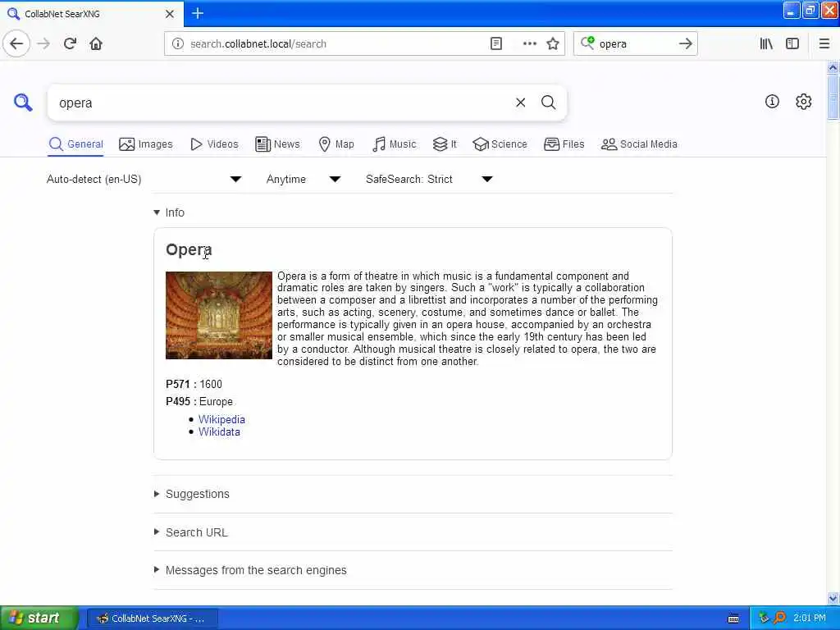Viewport: 840px width, 630px height.
Task: Open the Wikipedia link
Action: tap(221, 419)
